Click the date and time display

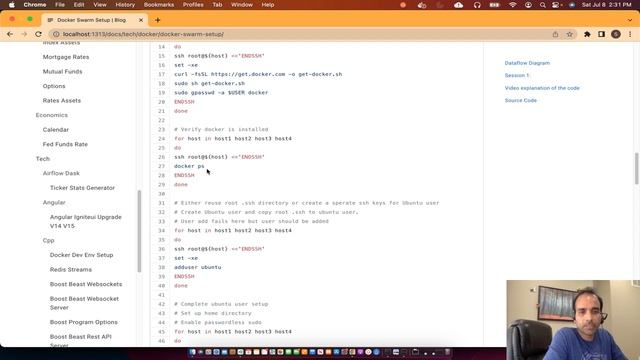point(607,5)
